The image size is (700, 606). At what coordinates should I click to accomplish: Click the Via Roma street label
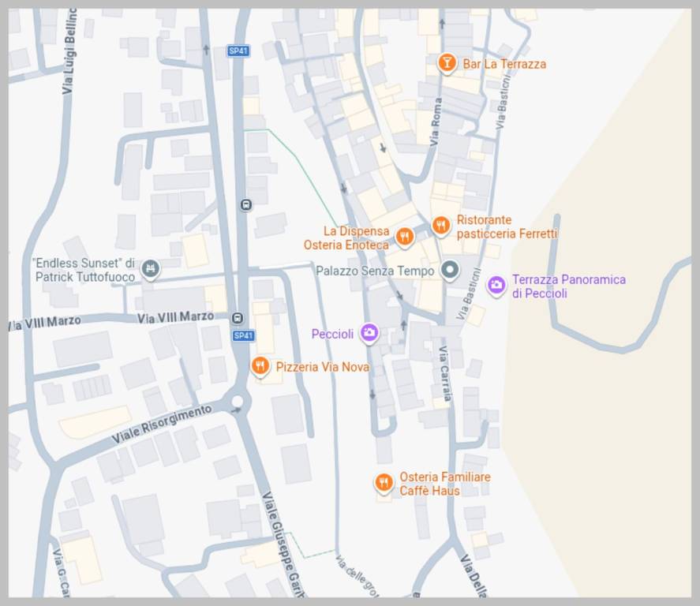436,122
